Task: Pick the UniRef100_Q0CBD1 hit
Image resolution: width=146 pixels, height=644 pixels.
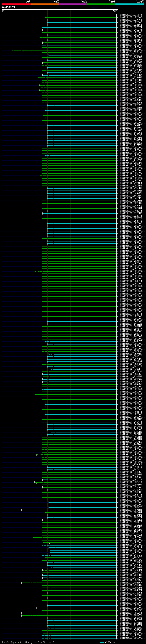Action: 131,575
